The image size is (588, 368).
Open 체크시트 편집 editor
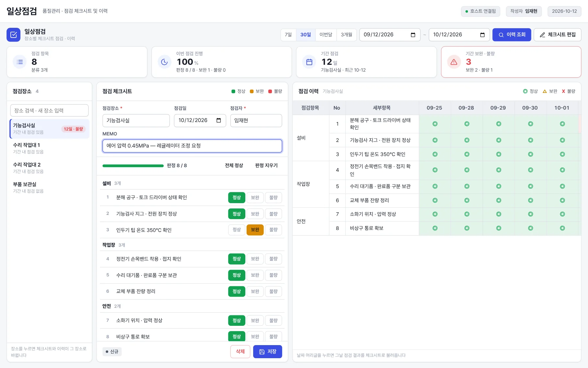(558, 35)
